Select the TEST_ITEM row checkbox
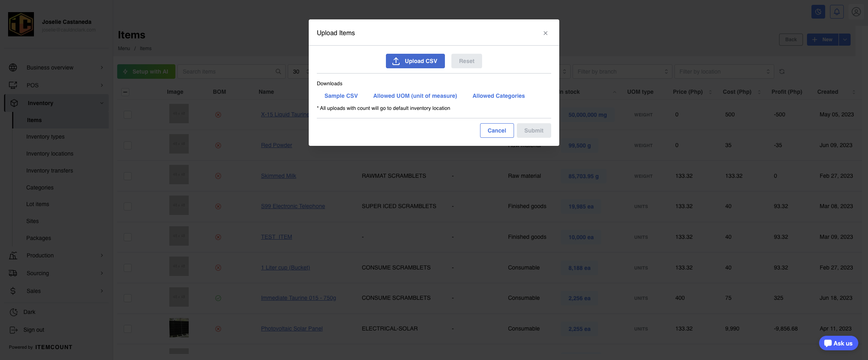Screen dimensions: 868x360 tap(128, 237)
